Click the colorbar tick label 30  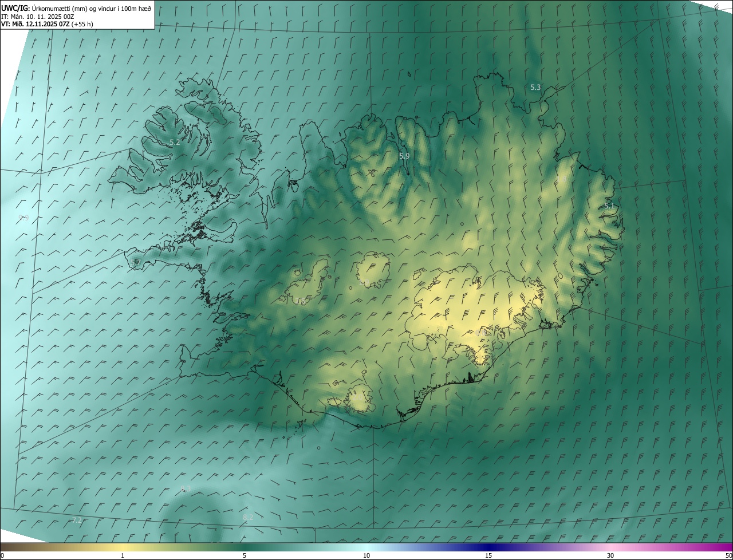[x=610, y=555]
